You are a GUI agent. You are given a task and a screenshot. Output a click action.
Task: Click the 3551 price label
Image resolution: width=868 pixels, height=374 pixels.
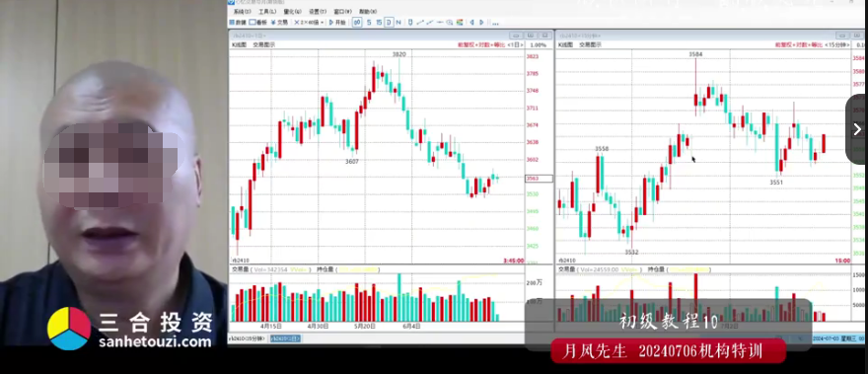point(776,182)
